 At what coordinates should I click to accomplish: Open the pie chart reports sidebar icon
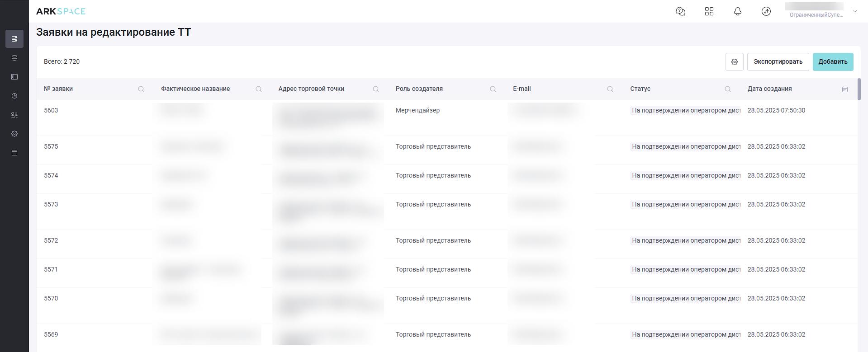(14, 96)
